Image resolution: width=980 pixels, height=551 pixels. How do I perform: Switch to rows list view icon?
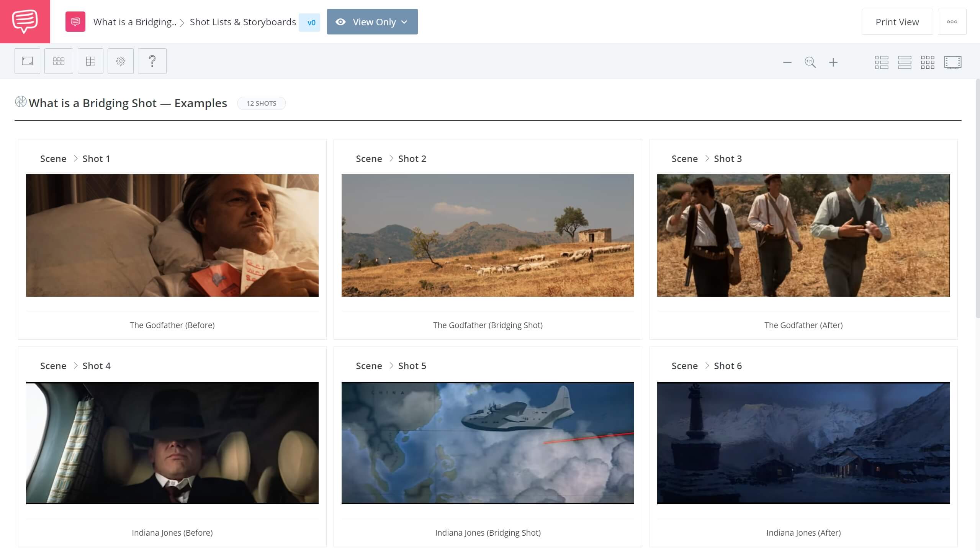(x=905, y=62)
